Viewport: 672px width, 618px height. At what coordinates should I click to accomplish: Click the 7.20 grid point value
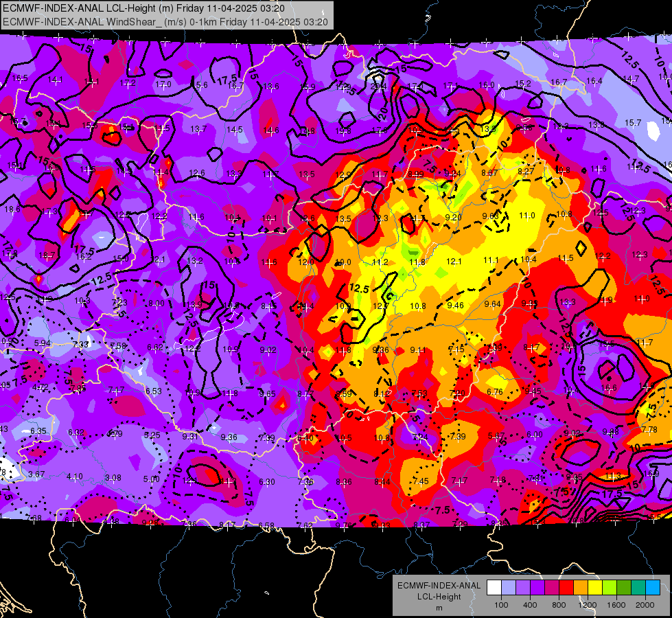tap(457, 393)
